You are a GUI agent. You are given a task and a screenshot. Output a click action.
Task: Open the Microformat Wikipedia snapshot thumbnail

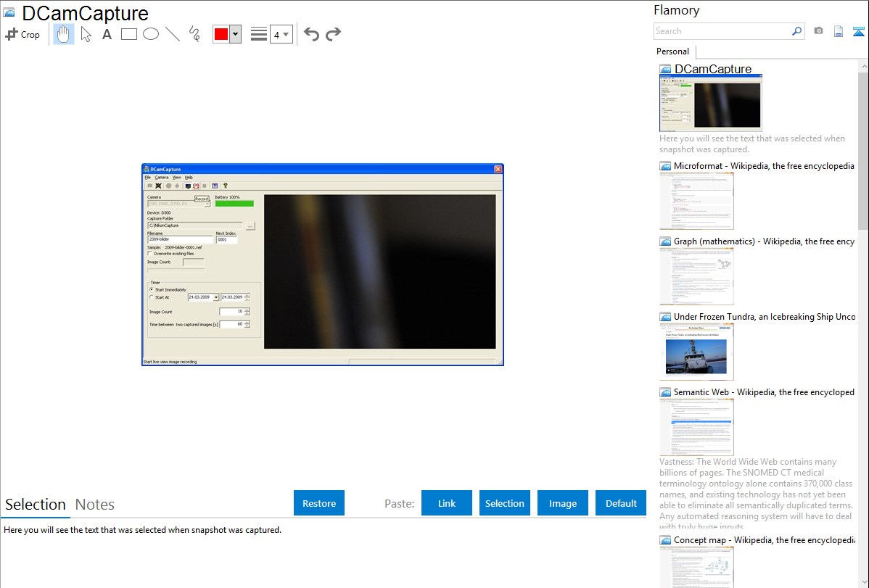[696, 201]
